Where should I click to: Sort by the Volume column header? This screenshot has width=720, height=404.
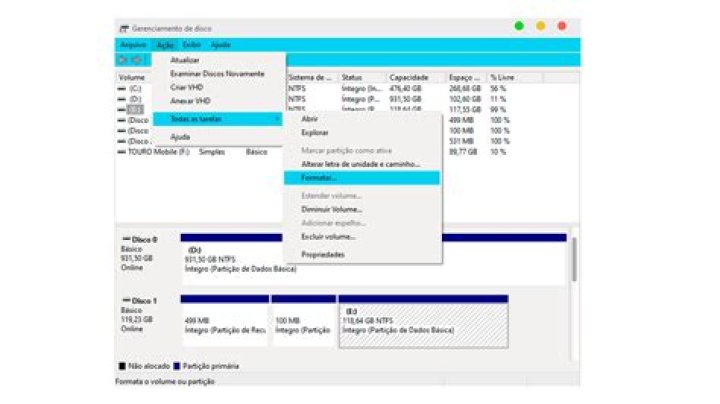point(134,78)
